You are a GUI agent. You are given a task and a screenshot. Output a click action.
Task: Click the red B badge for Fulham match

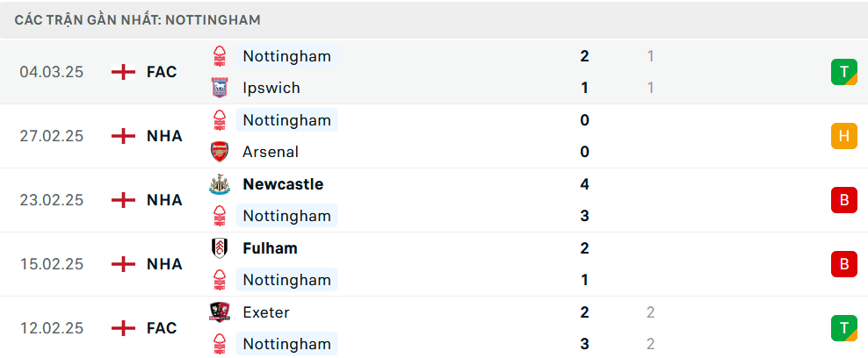[x=843, y=264]
